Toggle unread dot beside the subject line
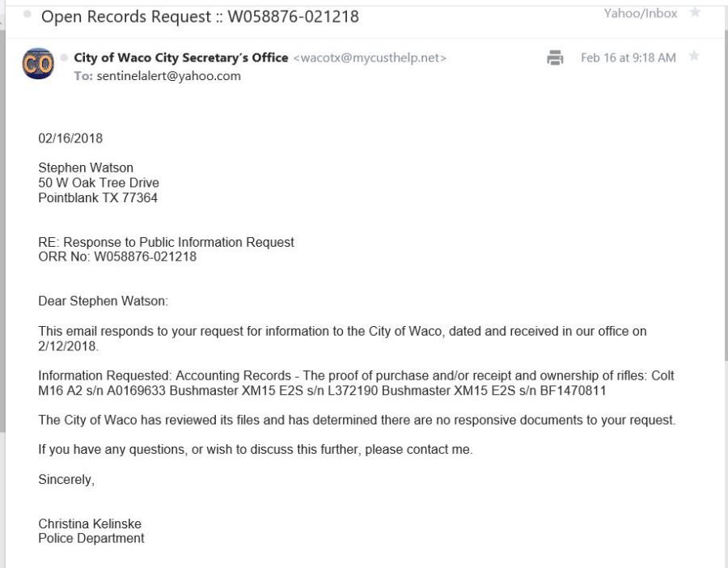The width and height of the screenshot is (728, 568). (x=28, y=15)
